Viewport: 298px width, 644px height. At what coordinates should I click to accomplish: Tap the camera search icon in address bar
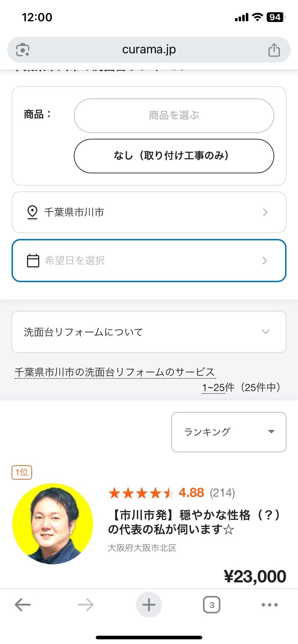point(23,50)
